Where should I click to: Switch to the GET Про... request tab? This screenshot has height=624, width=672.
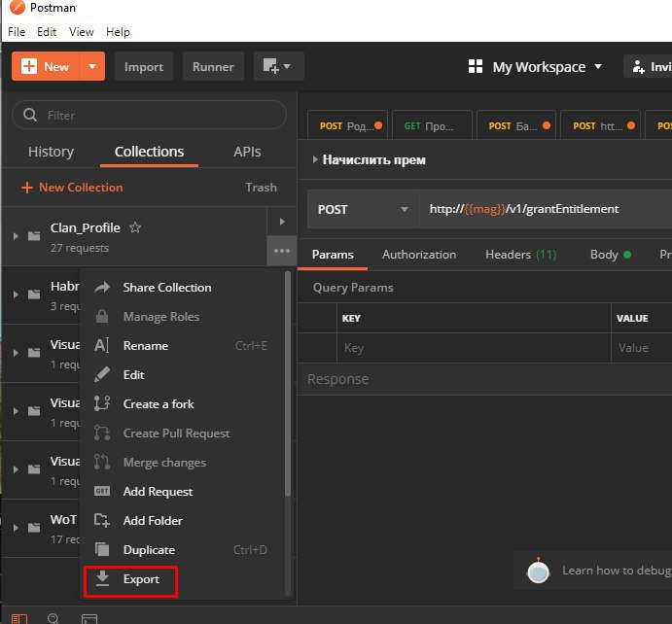432,125
